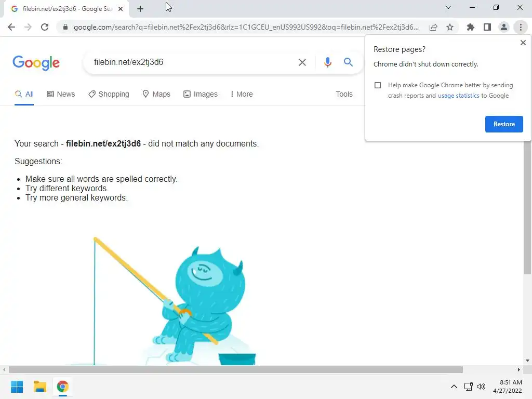Dismiss the Restore pages popup
The height and width of the screenshot is (399, 532).
(523, 43)
